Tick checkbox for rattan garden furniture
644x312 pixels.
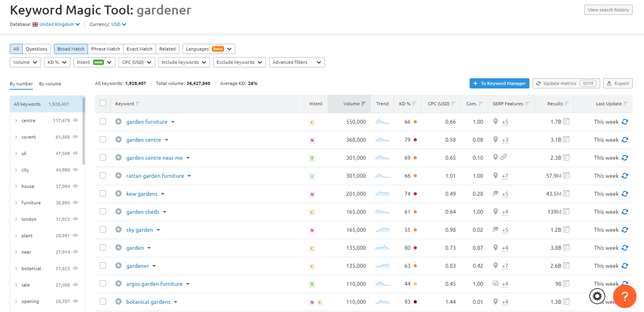pos(103,175)
